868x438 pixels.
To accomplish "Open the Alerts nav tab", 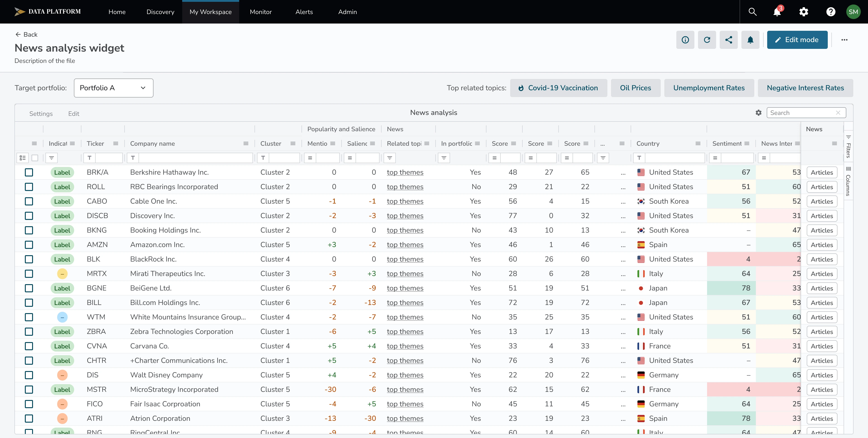I will pyautogui.click(x=304, y=12).
